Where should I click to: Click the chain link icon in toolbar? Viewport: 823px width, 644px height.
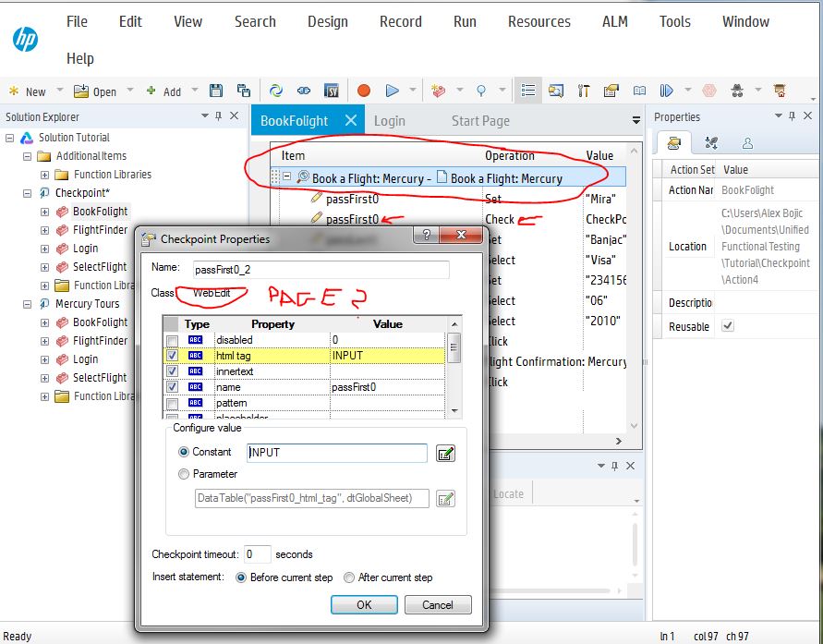[x=304, y=91]
